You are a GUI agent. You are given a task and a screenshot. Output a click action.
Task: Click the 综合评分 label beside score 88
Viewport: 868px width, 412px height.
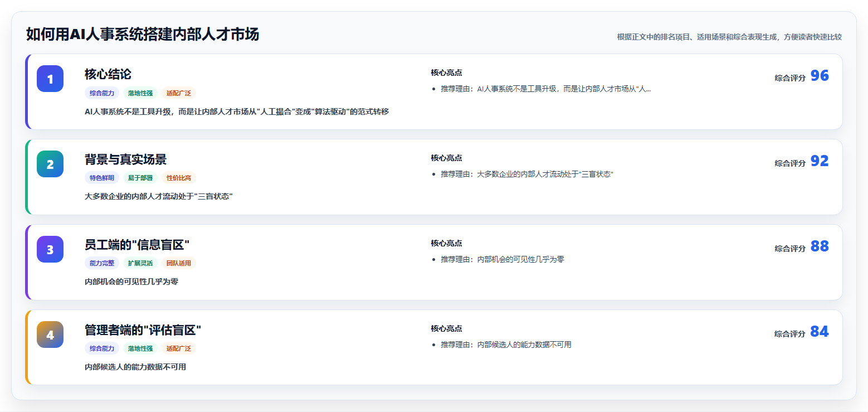click(x=790, y=249)
